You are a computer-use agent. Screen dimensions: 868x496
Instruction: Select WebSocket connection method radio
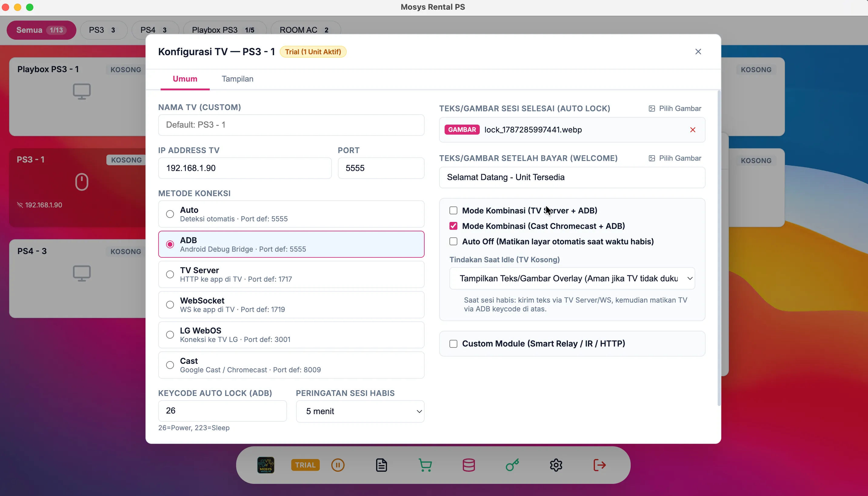click(170, 305)
